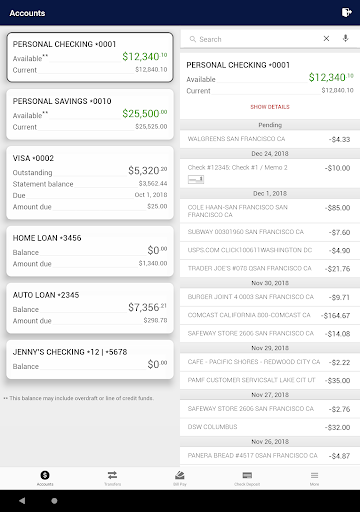
Task: Select the VISA *0002 account card
Action: click(x=90, y=183)
